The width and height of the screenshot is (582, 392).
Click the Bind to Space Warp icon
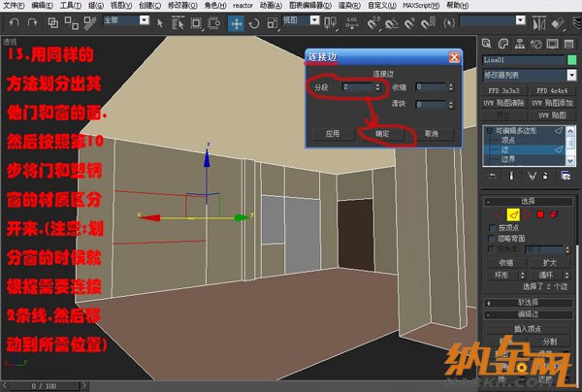(x=89, y=23)
